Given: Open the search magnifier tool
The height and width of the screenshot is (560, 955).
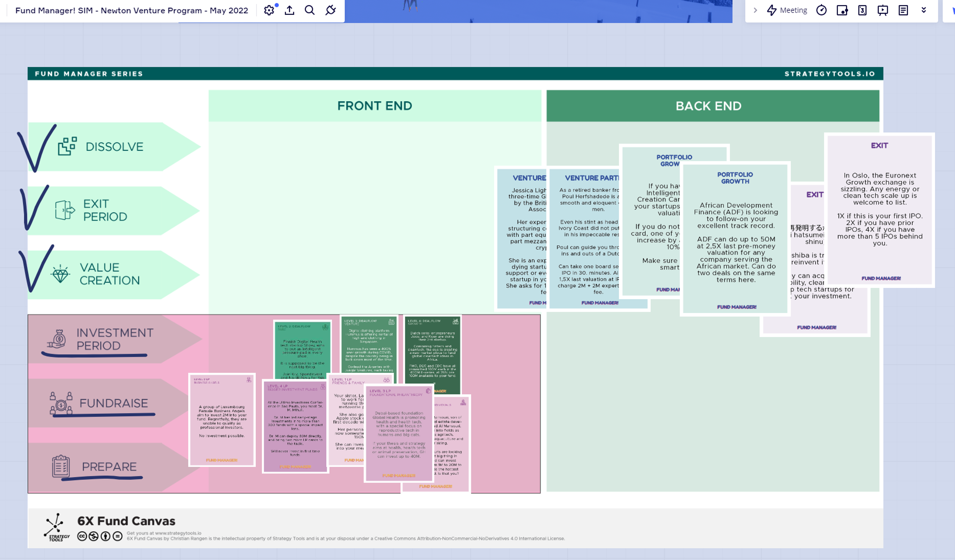Looking at the screenshot, I should (x=310, y=10).
